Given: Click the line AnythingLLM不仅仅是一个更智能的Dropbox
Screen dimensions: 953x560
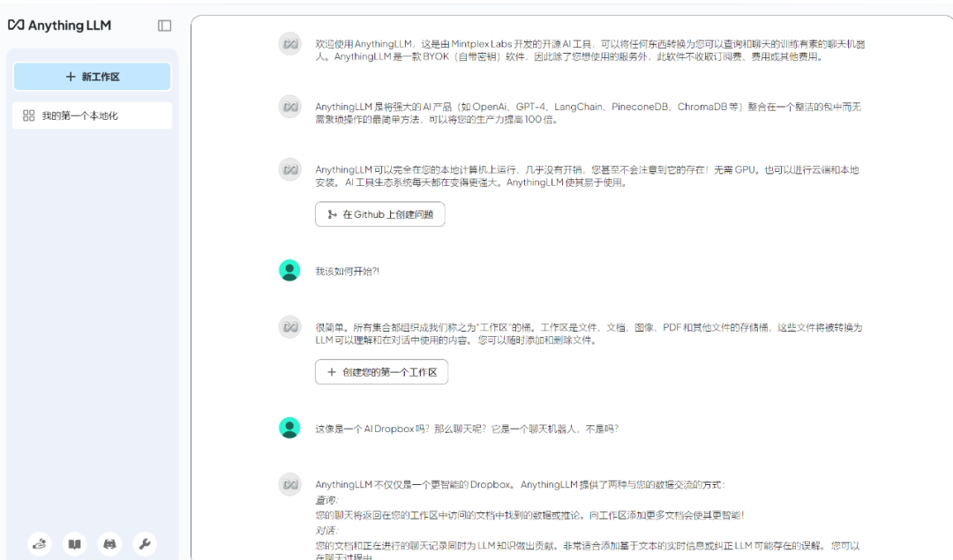Looking at the screenshot, I should (x=521, y=485).
